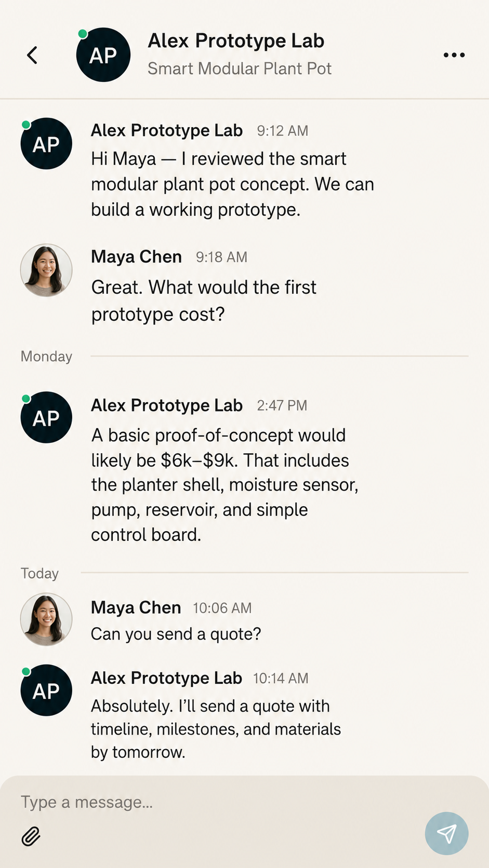Tap the paperclip attachment icon
The image size is (489, 868).
(31, 836)
